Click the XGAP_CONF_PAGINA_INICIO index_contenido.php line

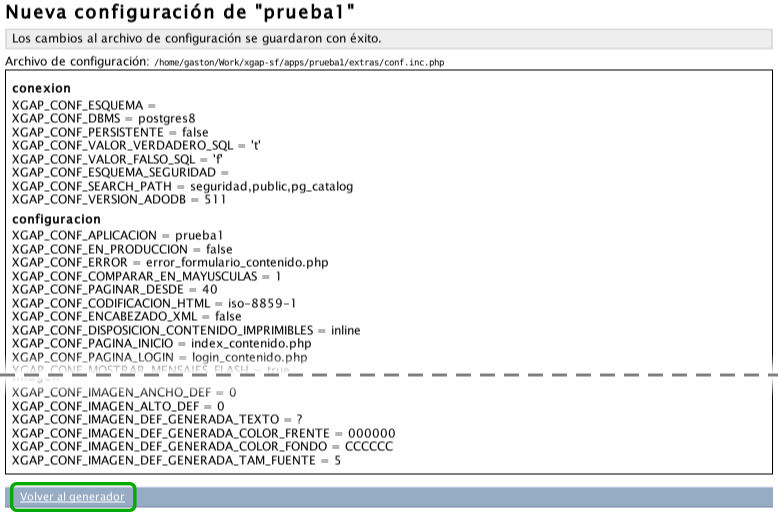pos(160,343)
